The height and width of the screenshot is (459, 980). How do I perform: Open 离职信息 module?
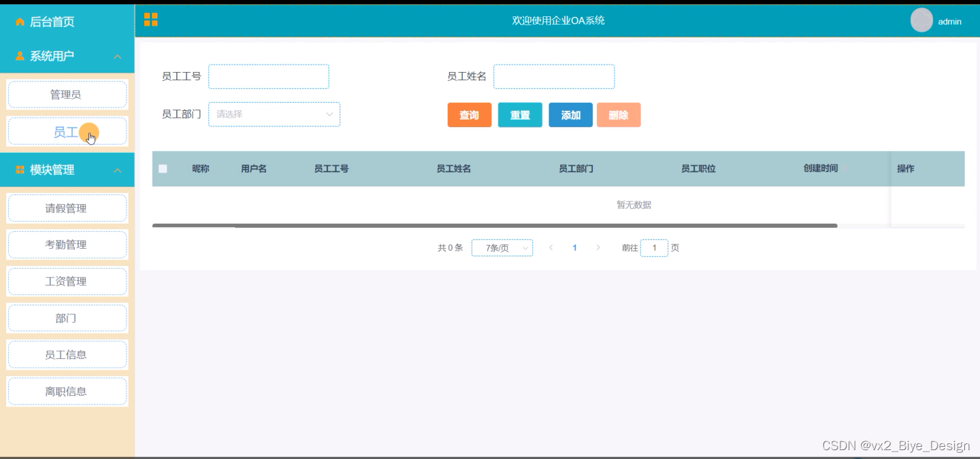67,392
